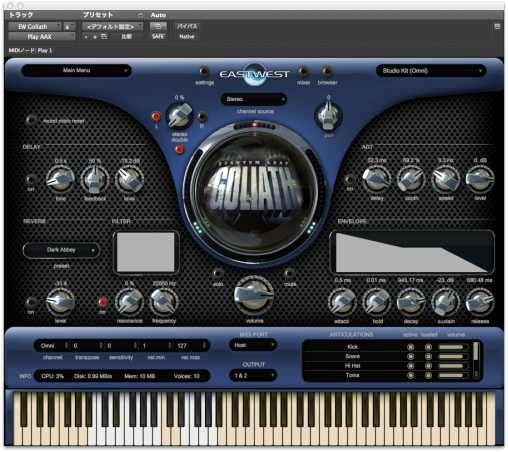Viewport: 508px width, 452px height.
Task: Click the bypass button
Action: coord(187,26)
